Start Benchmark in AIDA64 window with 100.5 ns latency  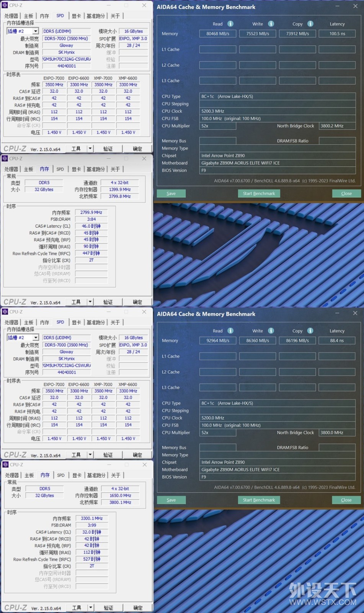click(259, 193)
